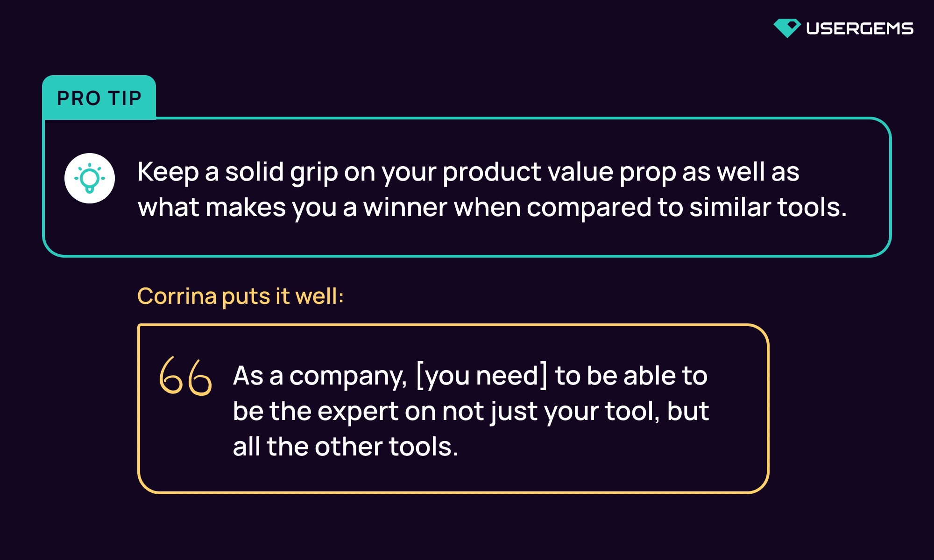Click the word "PRO" in the teal label
This screenshot has width=934, height=560.
tap(78, 98)
